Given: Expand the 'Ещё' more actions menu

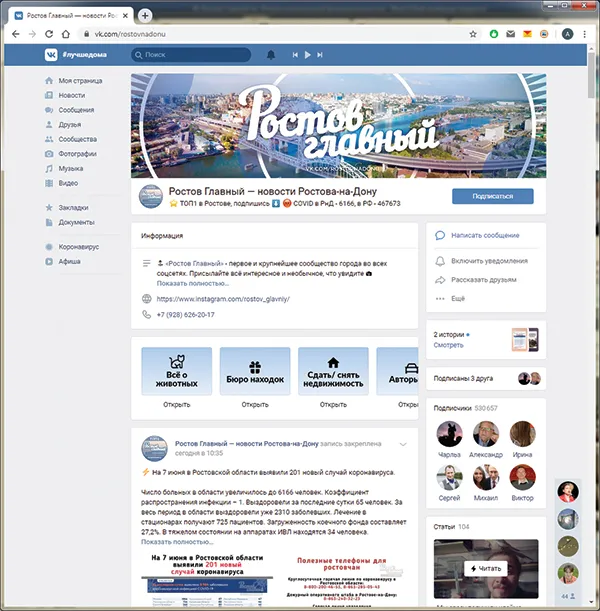Looking at the screenshot, I should point(458,298).
